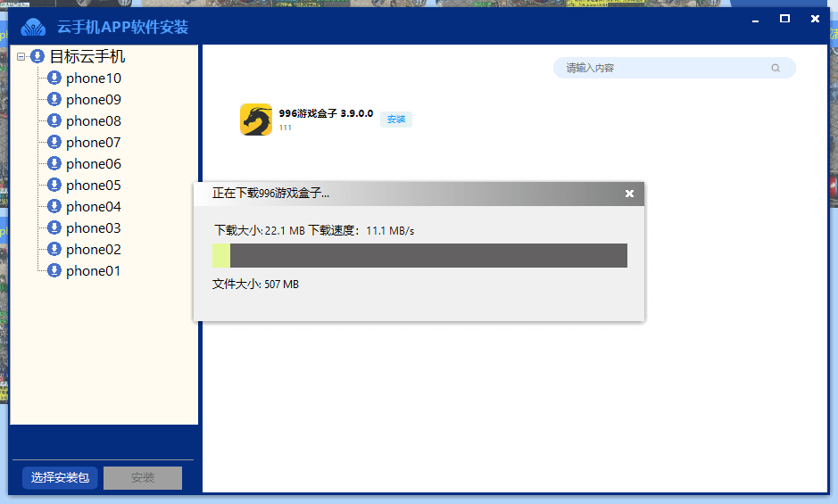Select phone05 in the tree
The image size is (838, 504).
pos(94,186)
